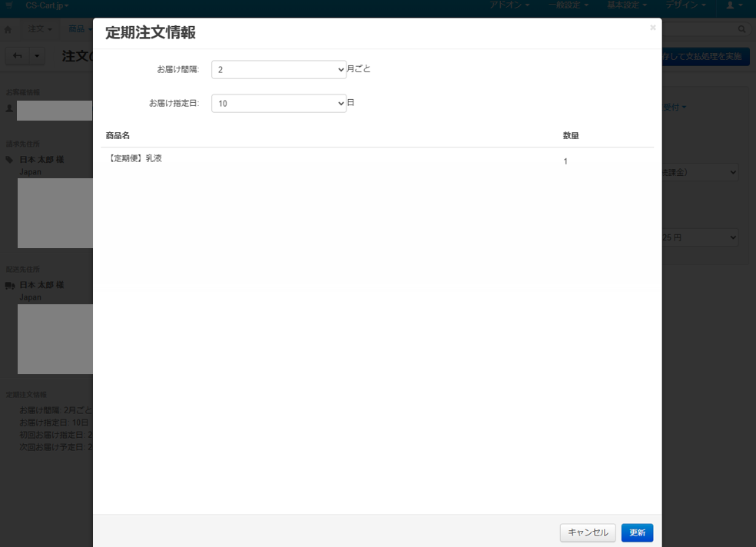Open the 注文 navigation menu

pyautogui.click(x=40, y=29)
